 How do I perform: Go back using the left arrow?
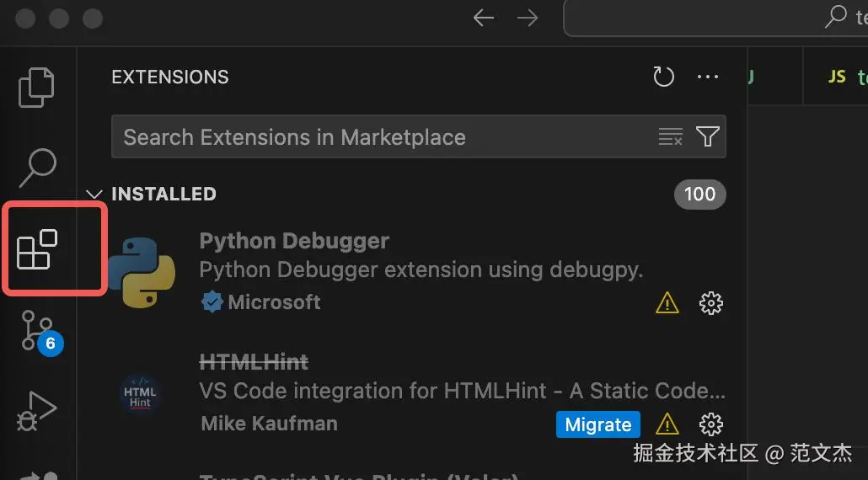tap(484, 19)
